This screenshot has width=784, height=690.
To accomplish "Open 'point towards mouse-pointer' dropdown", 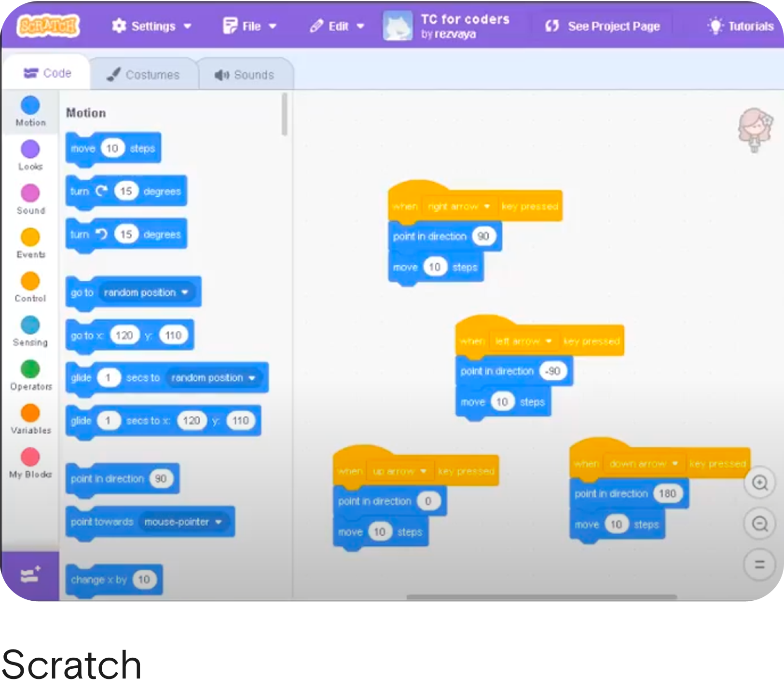I will pyautogui.click(x=183, y=522).
